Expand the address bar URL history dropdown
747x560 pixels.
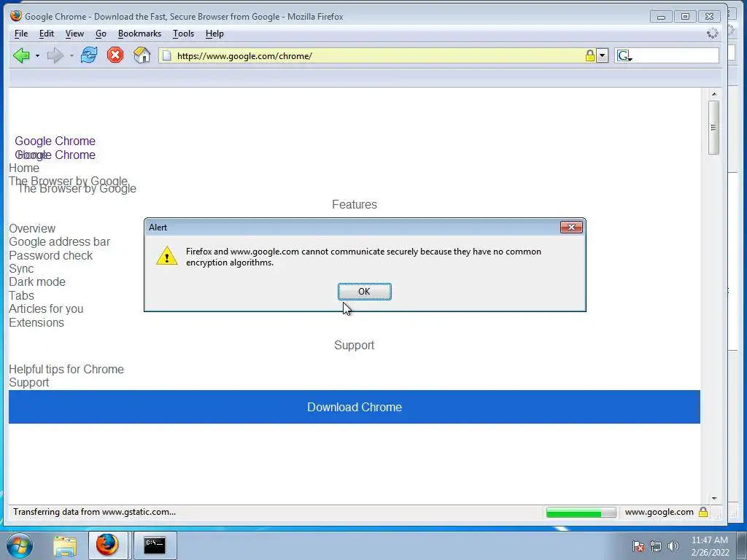tap(602, 55)
